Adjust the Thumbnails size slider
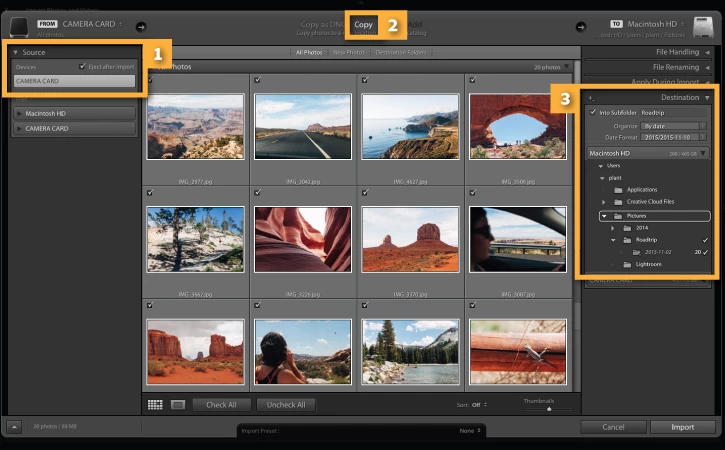This screenshot has width=725, height=450. pos(549,409)
